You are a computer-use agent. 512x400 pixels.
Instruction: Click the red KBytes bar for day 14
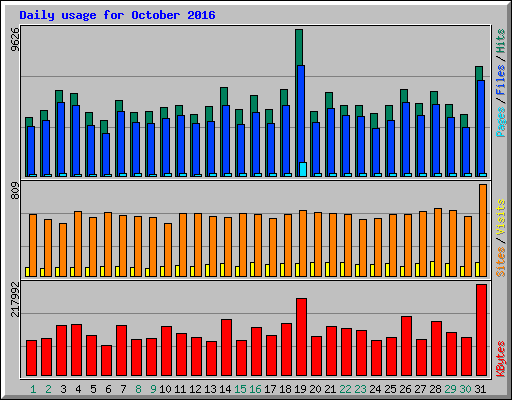point(226,348)
